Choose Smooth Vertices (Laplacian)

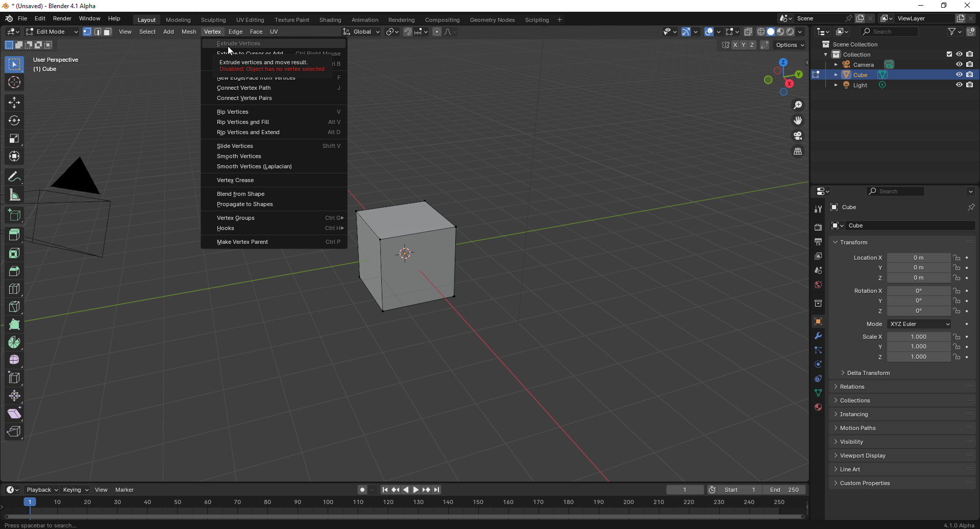coord(274,166)
